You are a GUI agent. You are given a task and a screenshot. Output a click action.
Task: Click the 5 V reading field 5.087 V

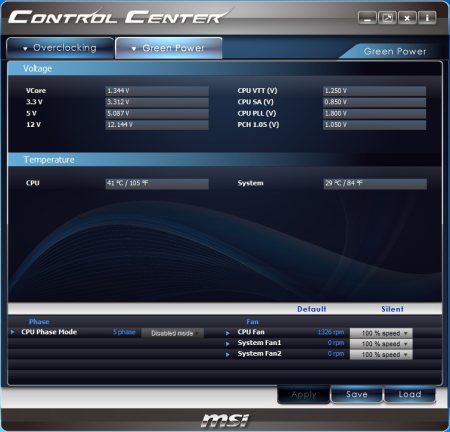pyautogui.click(x=157, y=113)
